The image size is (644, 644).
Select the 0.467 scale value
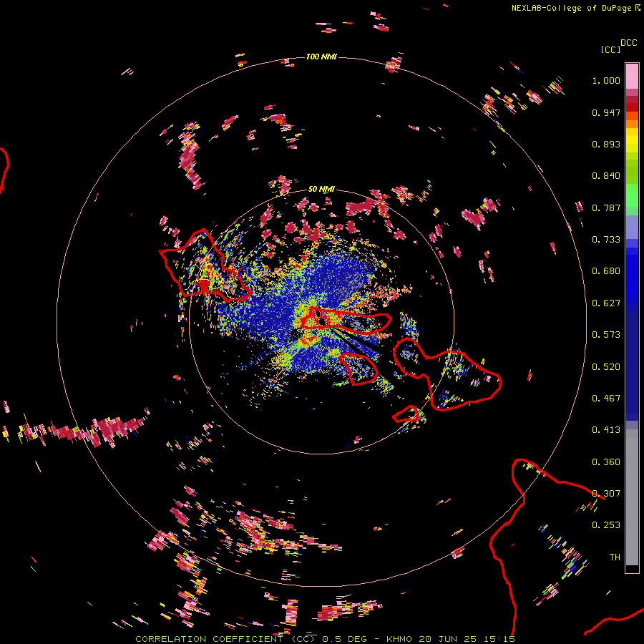pos(606,398)
